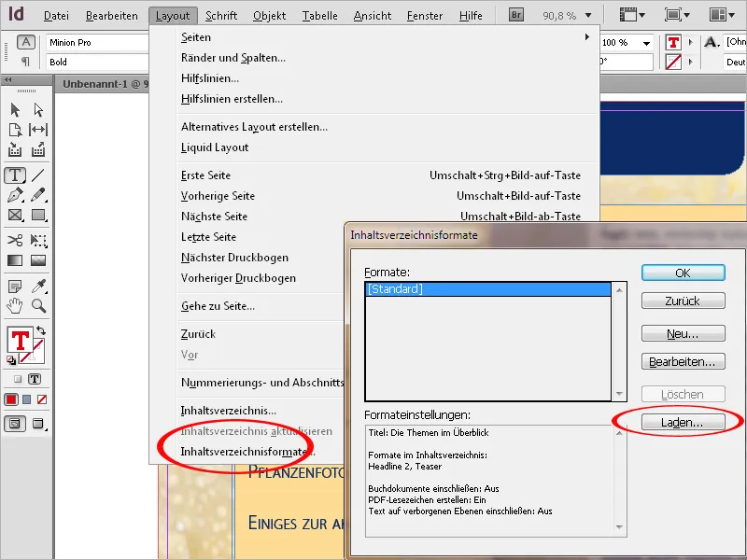Open zoom level dropdown 90,8 %
747x560 pixels.
(588, 16)
